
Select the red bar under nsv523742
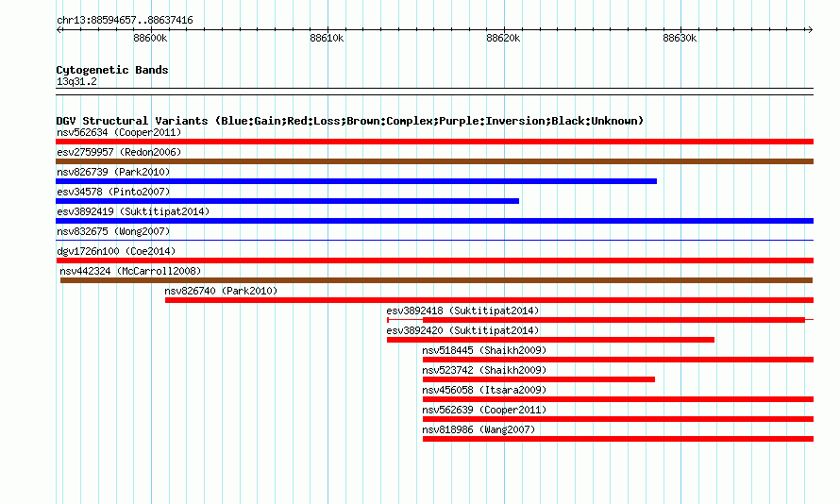click(x=538, y=379)
